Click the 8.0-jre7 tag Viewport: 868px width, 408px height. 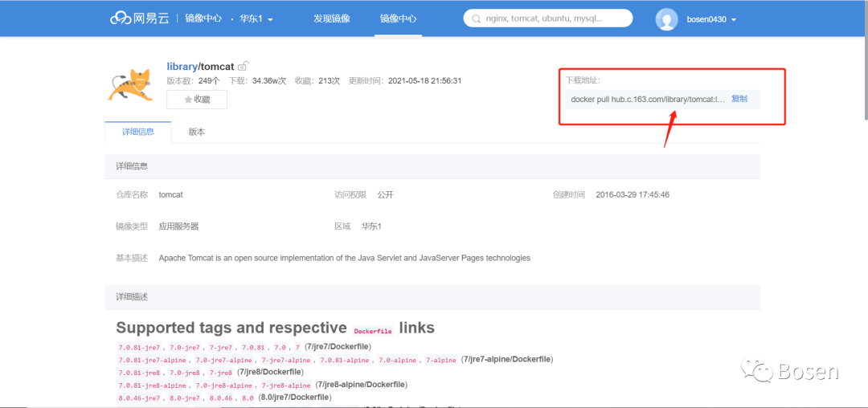coord(184,398)
